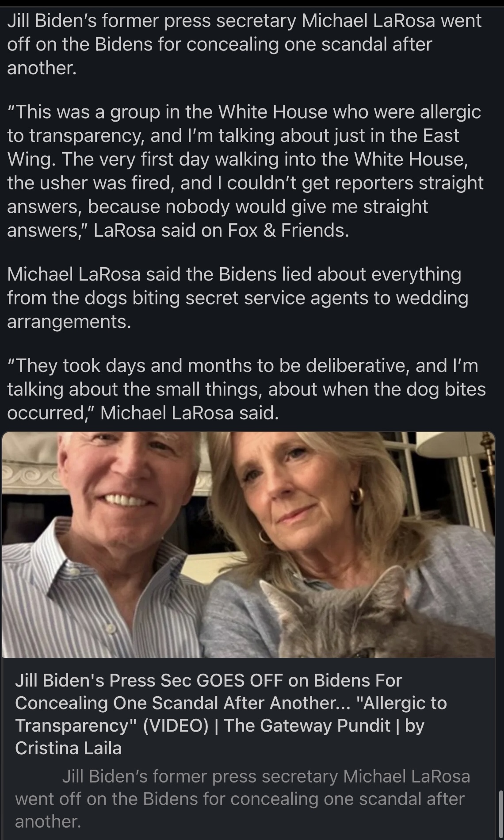Click the words "Michael LaRosa said." ending the post
504x840 pixels.
tap(190, 413)
